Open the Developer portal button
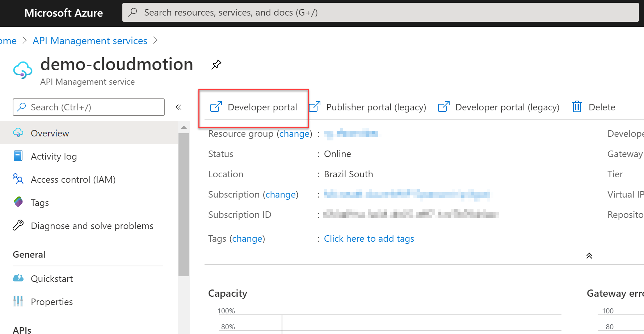This screenshot has height=334, width=644. click(x=254, y=107)
